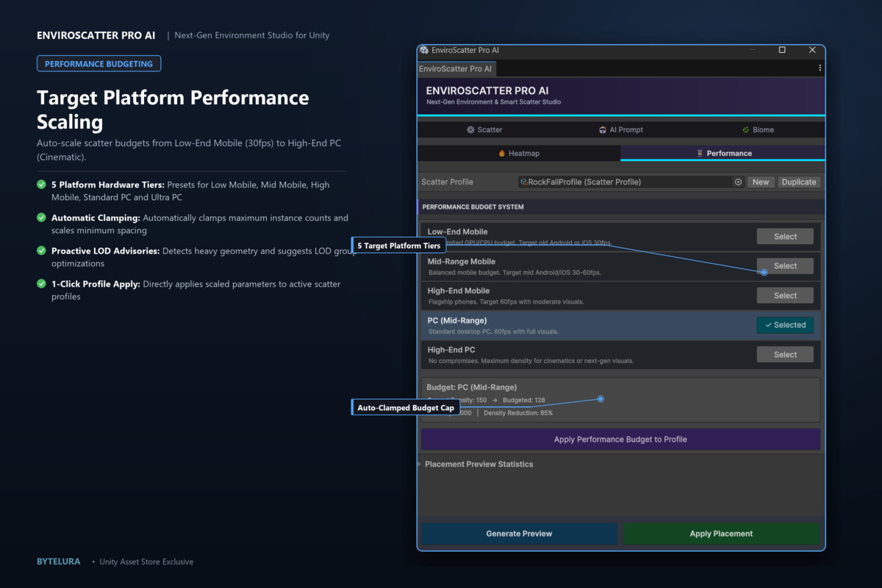Click the EnviroScatter Pro AI docked window tab
The width and height of the screenshot is (882, 588).
(x=456, y=68)
